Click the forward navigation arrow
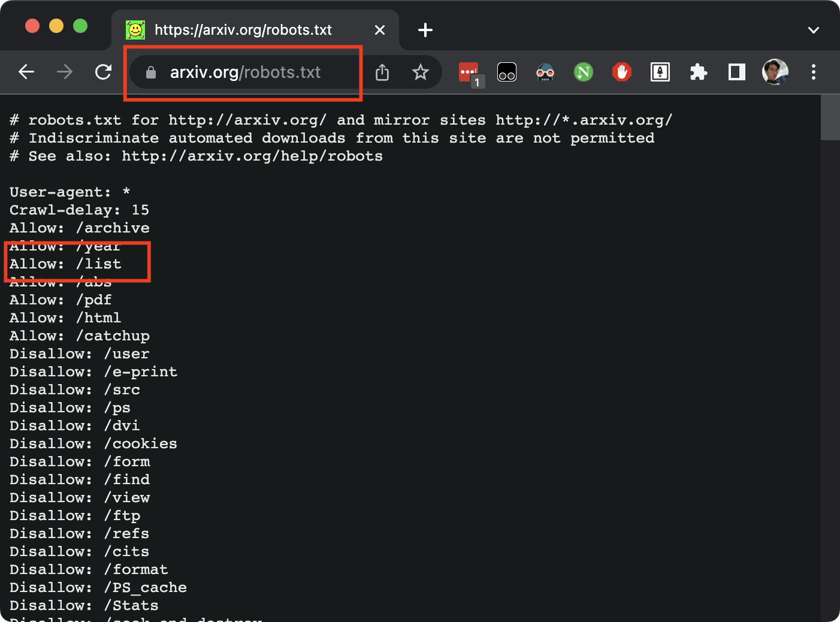 coord(65,73)
